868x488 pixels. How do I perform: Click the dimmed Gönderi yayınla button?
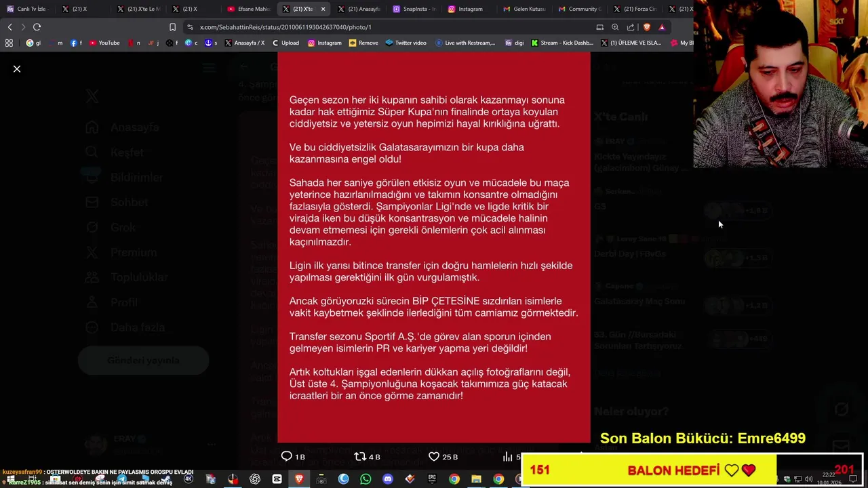(143, 361)
